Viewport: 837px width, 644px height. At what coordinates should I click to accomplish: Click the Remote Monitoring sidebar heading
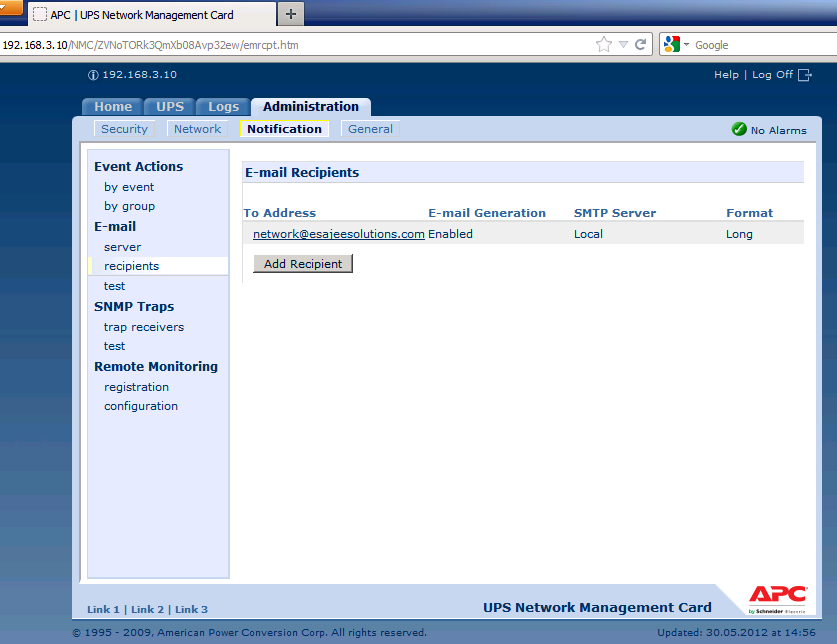(156, 366)
